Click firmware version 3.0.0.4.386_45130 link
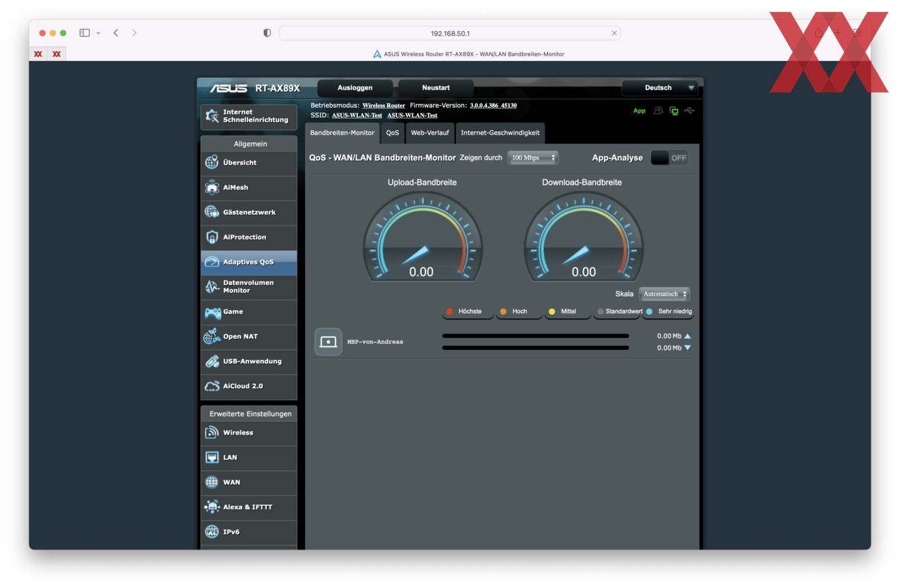This screenshot has width=900, height=588. [493, 105]
